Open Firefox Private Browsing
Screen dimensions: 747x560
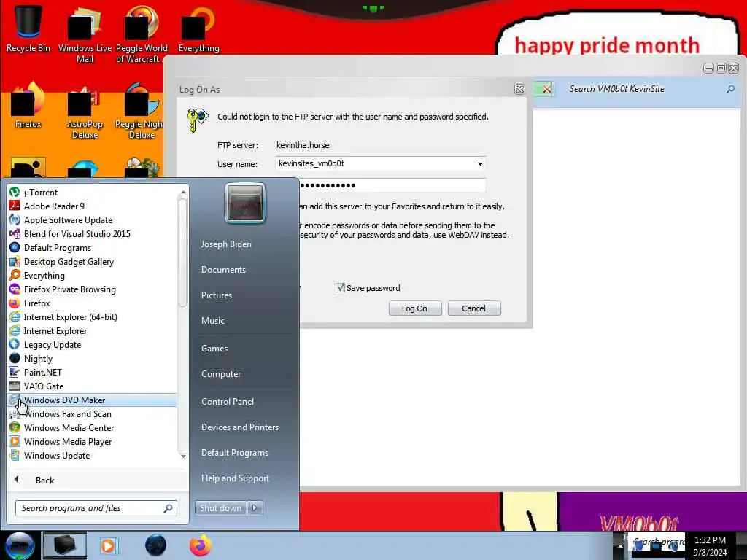click(x=92, y=289)
